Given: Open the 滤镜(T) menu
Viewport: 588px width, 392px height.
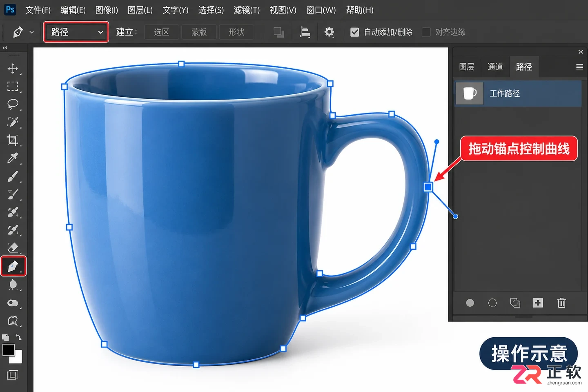Looking at the screenshot, I should point(247,10).
